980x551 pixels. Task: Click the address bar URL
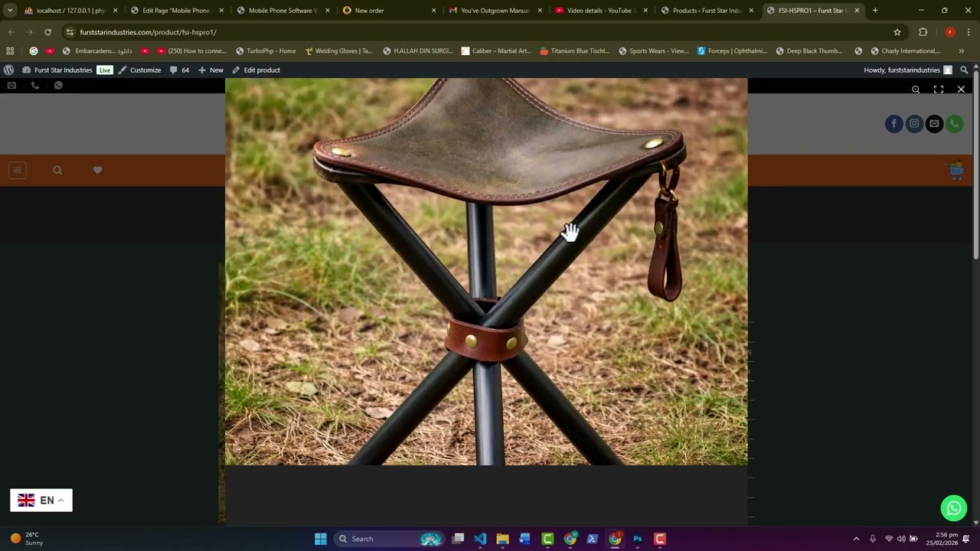(148, 32)
